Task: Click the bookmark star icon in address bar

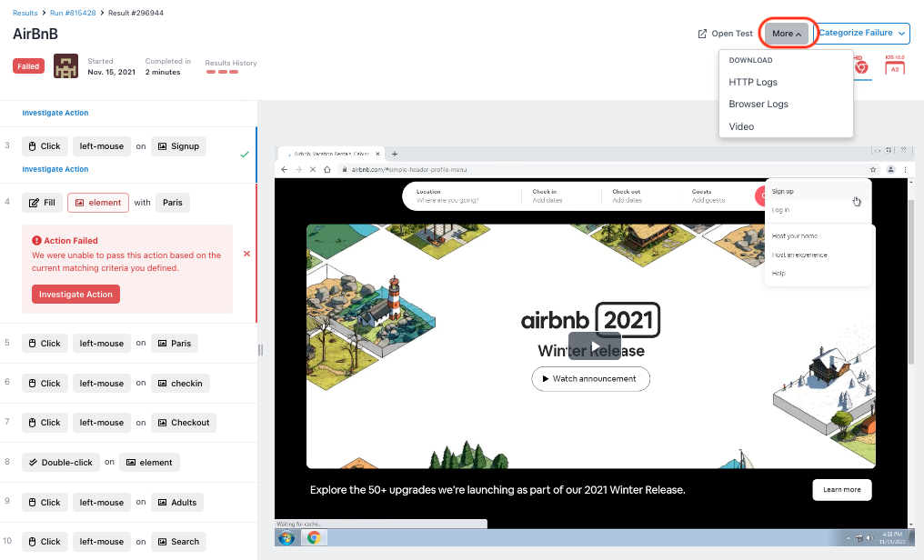Action: tap(873, 170)
